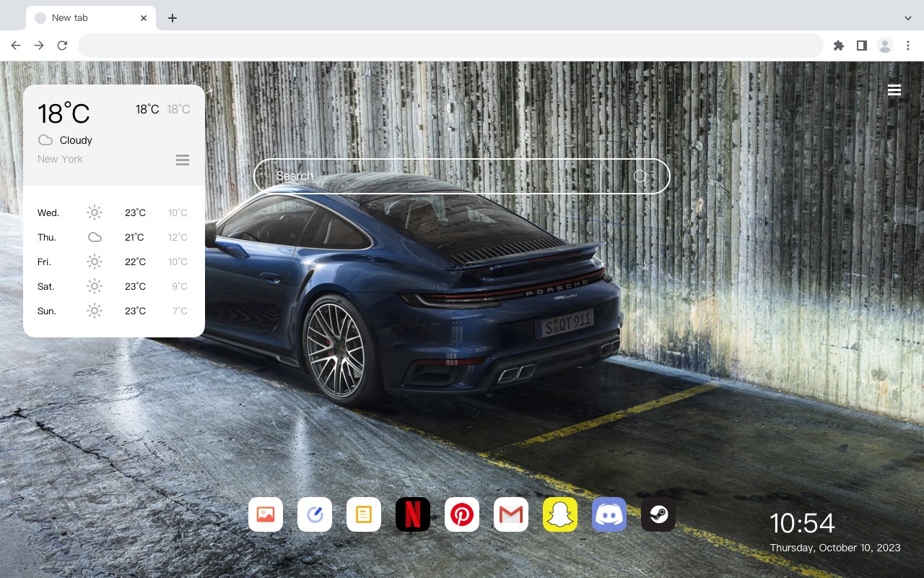
Task: Open the weather widget menu icon
Action: pyautogui.click(x=183, y=160)
